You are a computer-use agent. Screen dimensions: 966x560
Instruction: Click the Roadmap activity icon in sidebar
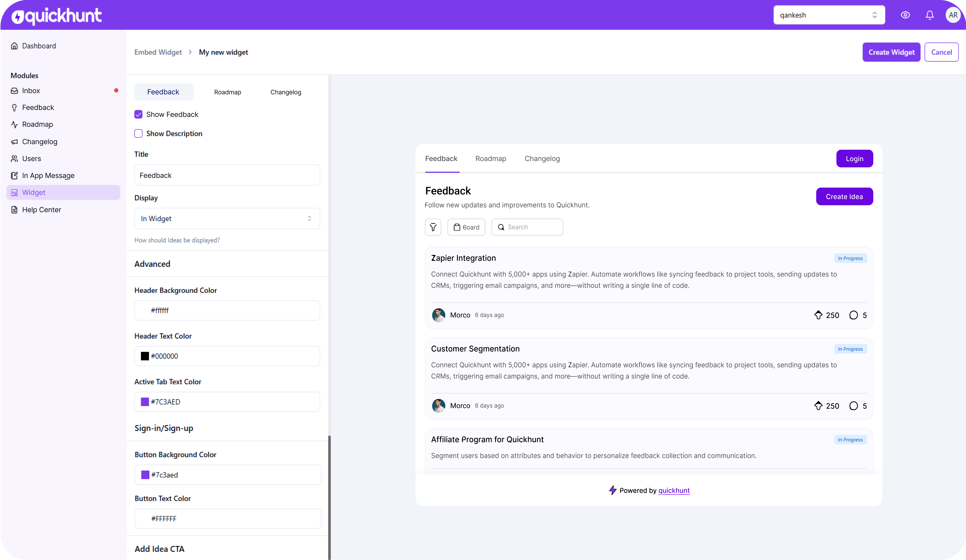coord(14,124)
